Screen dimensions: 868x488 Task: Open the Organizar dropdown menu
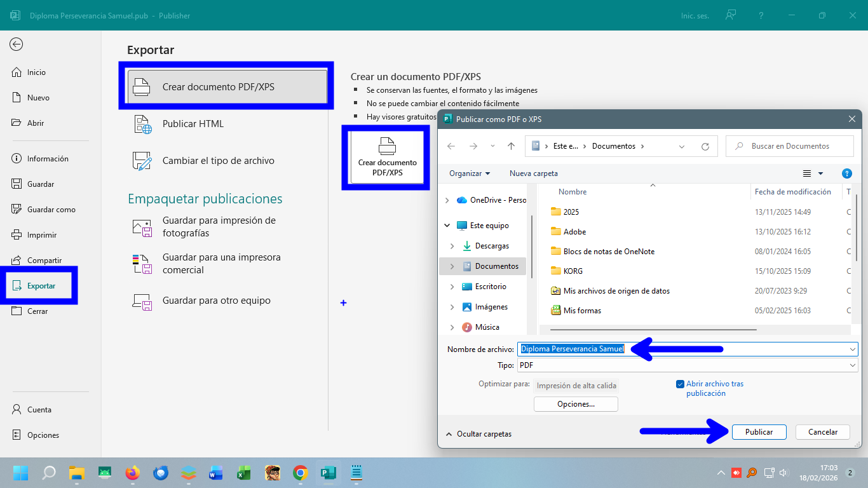pyautogui.click(x=470, y=173)
